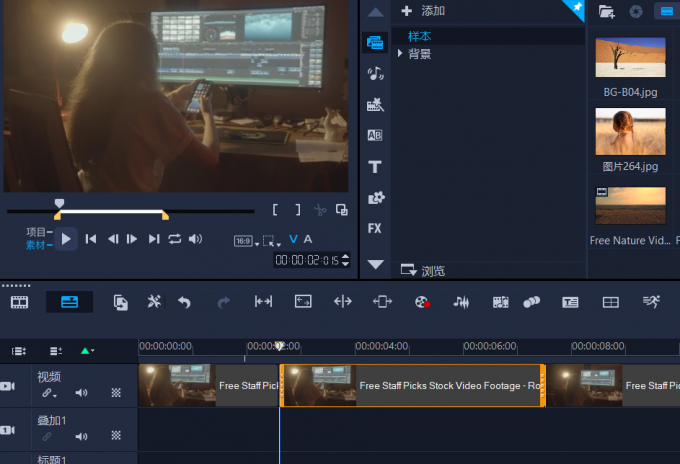Open the crop/resize mode dropdown
Viewport: 680px width, 464px height.
pos(271,241)
